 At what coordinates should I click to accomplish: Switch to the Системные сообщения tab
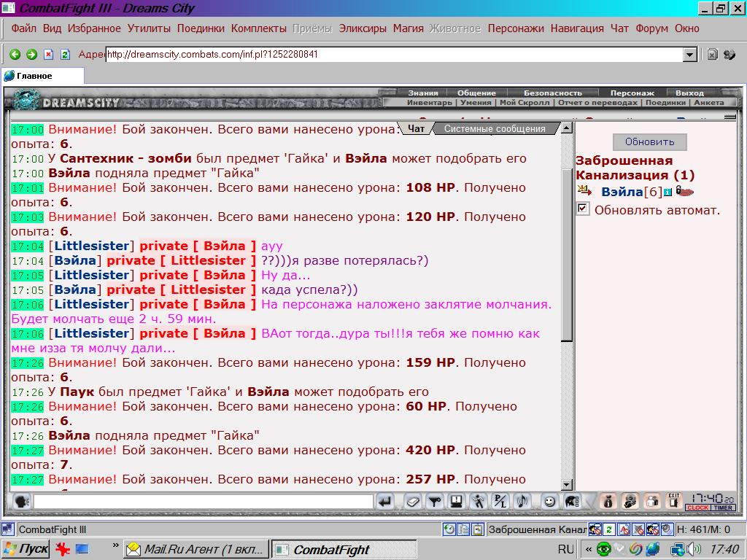click(x=495, y=128)
